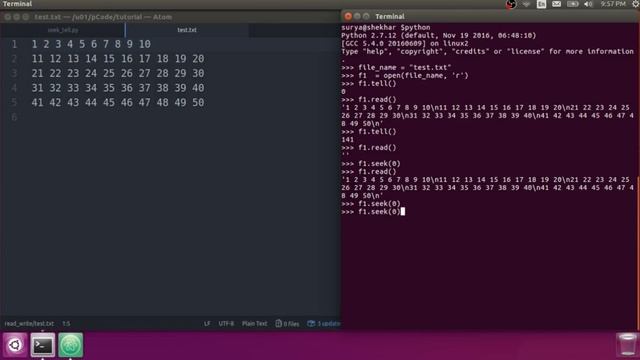Click the 1:5 cursor position indicator
640x360 pixels.
(x=66, y=324)
